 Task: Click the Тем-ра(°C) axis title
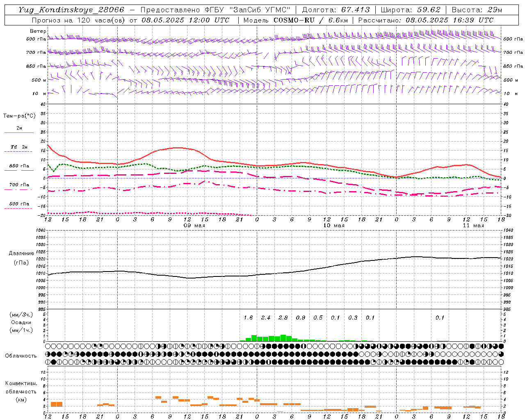pos(19,116)
